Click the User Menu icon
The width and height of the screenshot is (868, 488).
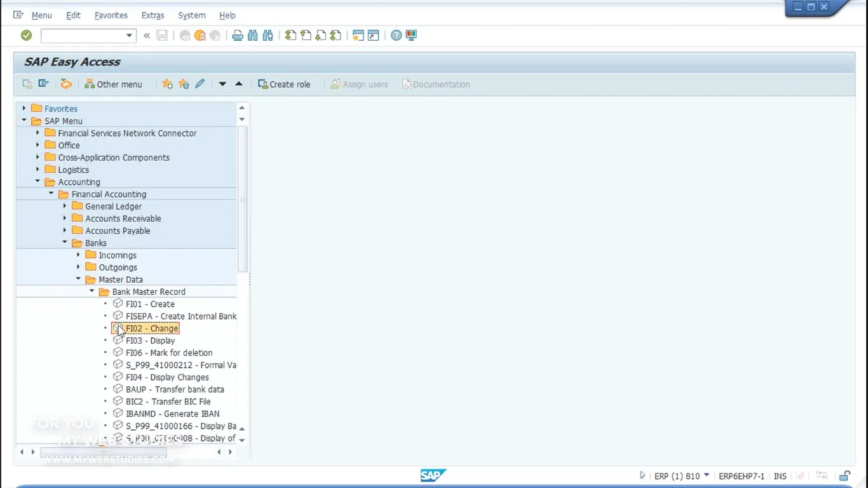pos(27,84)
